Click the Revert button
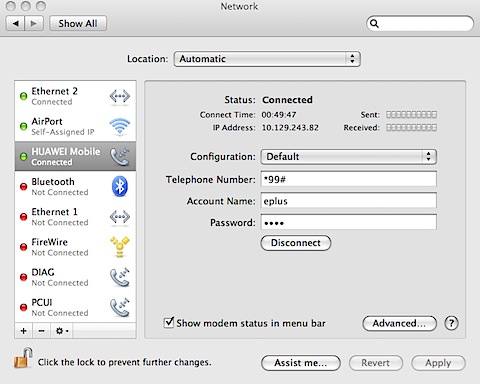480x384 pixels. pos(376,363)
